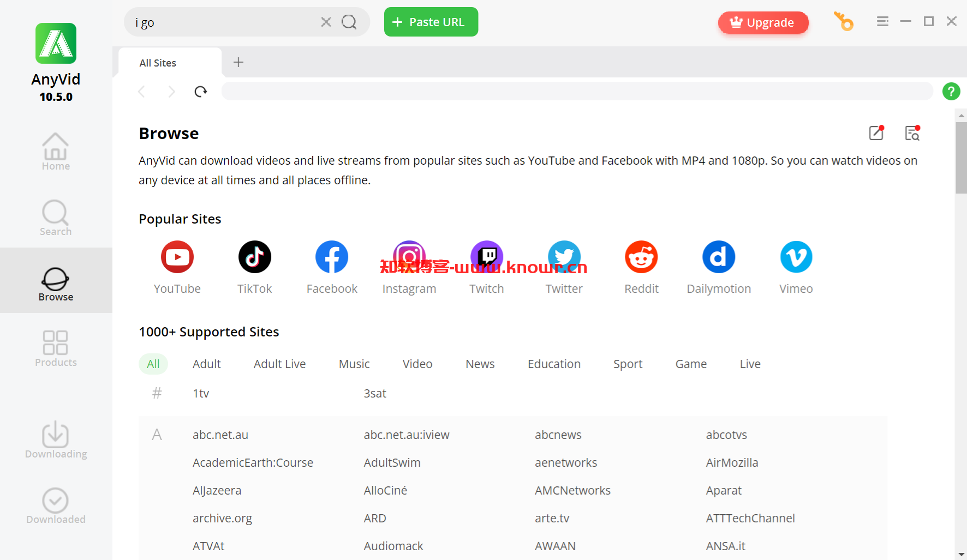Open the AlJazeera site link
967x560 pixels.
pyautogui.click(x=217, y=490)
